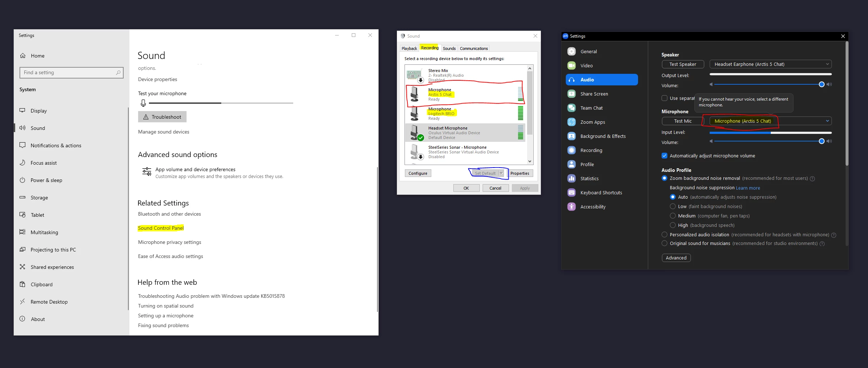Click the Test Speaker button in Zoom
This screenshot has width=868, height=368.
click(683, 64)
